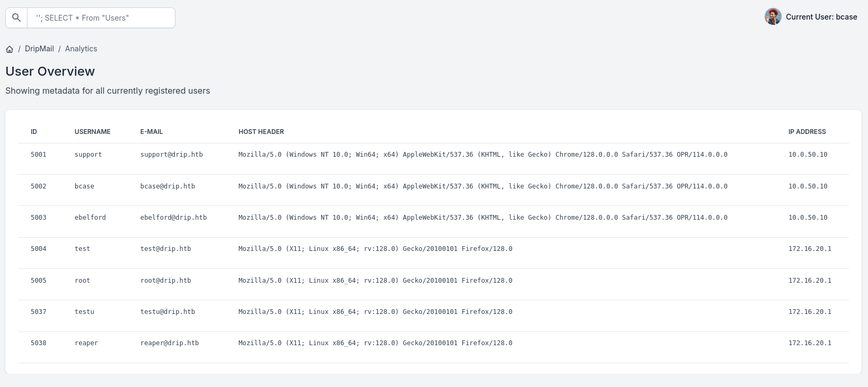This screenshot has height=387, width=868.
Task: Select the row with ID 5037
Action: pyautogui.click(x=39, y=312)
